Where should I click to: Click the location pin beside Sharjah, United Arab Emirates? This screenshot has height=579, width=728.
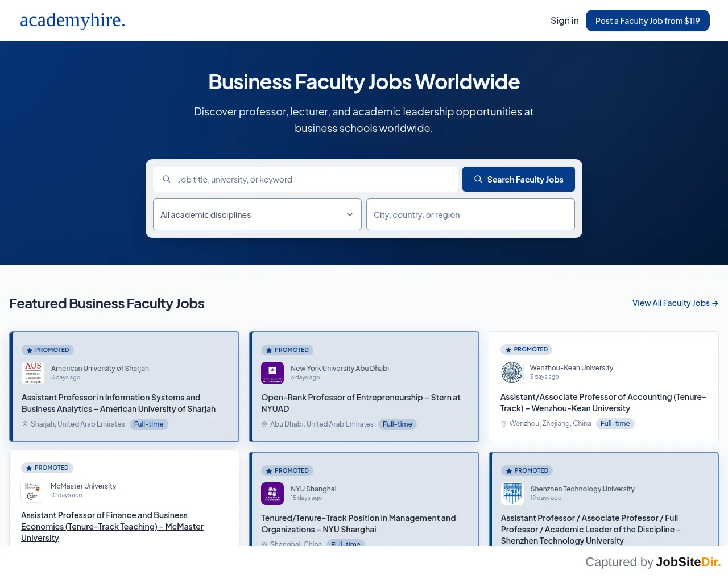click(25, 424)
